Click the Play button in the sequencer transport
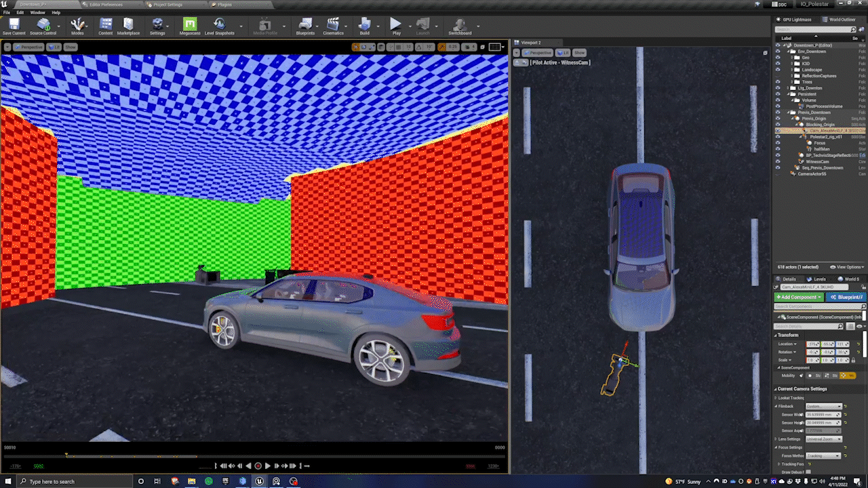The width and height of the screenshot is (868, 488). pyautogui.click(x=267, y=466)
